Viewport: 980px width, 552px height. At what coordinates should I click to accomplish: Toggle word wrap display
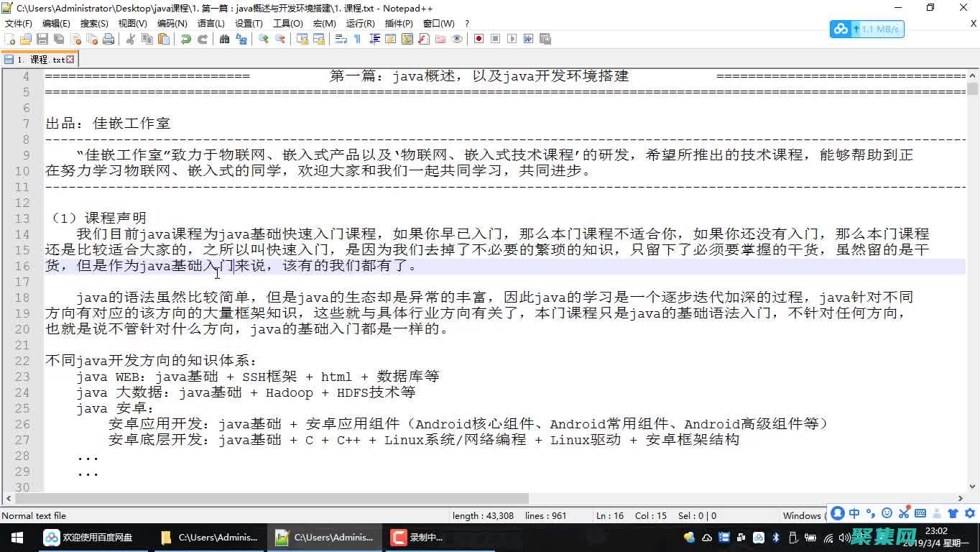pos(340,39)
